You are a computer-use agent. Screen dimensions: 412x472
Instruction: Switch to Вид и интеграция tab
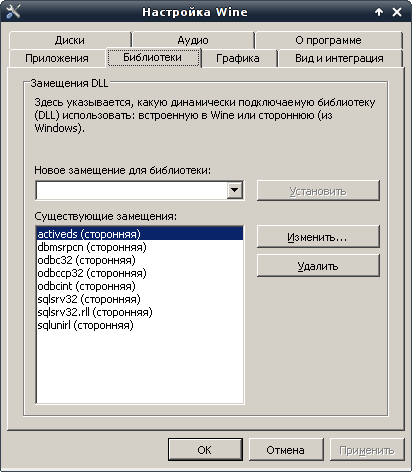[x=340, y=58]
